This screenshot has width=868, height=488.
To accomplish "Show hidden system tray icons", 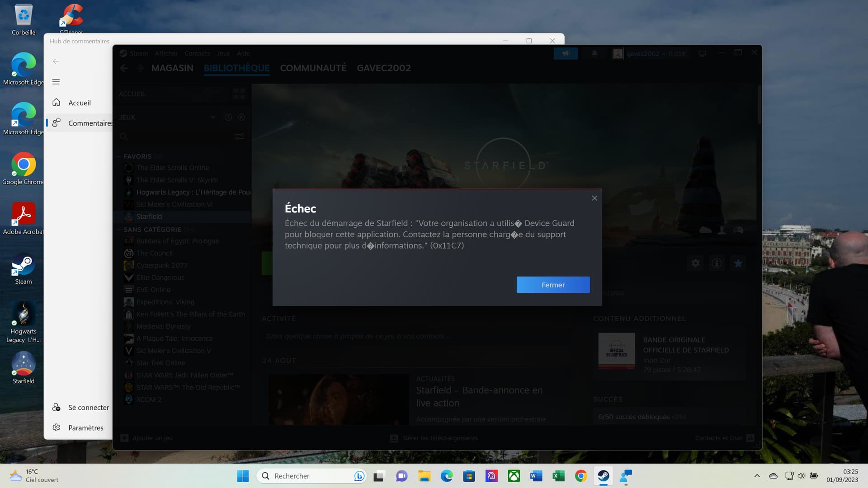I will tap(757, 476).
